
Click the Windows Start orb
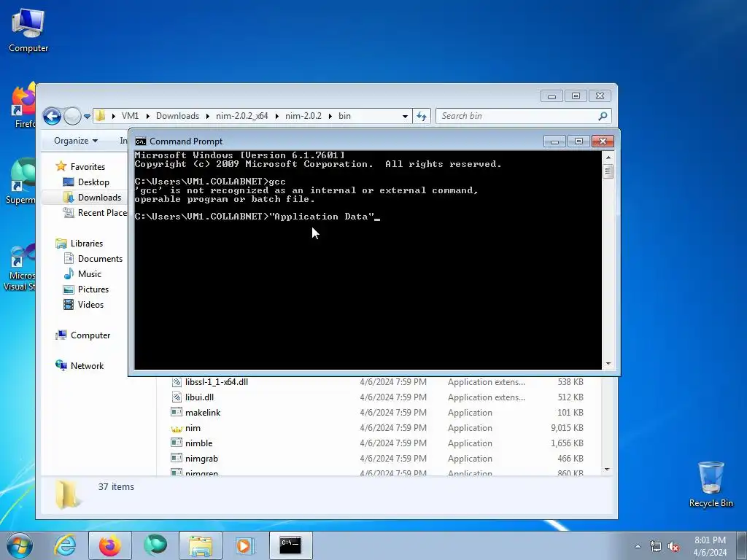[x=20, y=545]
